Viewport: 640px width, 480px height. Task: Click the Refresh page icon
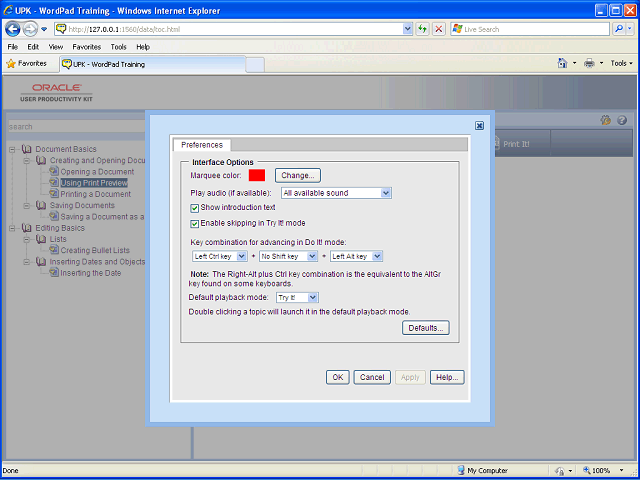click(422, 29)
